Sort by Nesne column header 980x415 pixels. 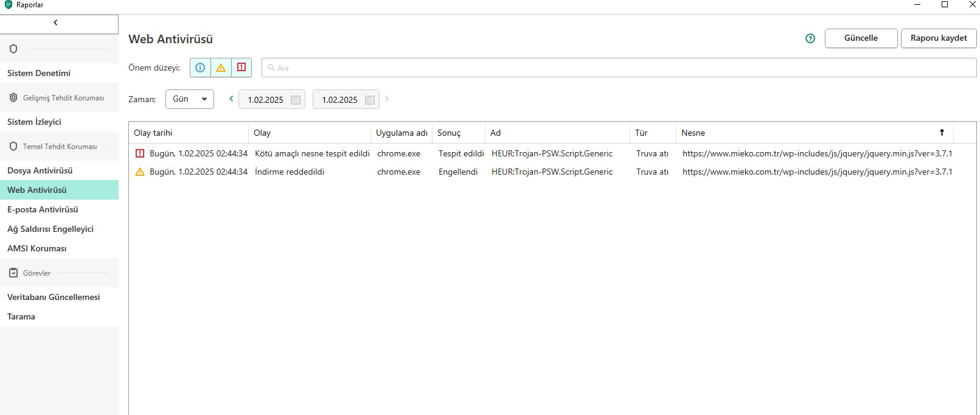point(815,133)
